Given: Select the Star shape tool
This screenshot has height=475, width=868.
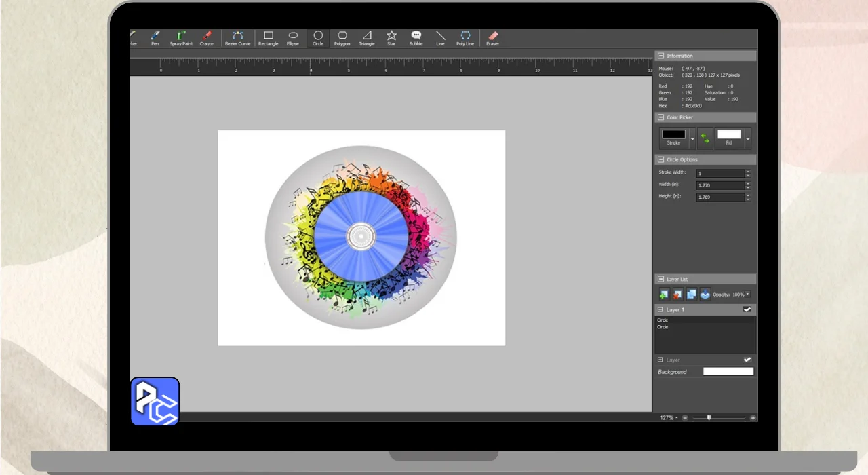Looking at the screenshot, I should click(x=391, y=38).
